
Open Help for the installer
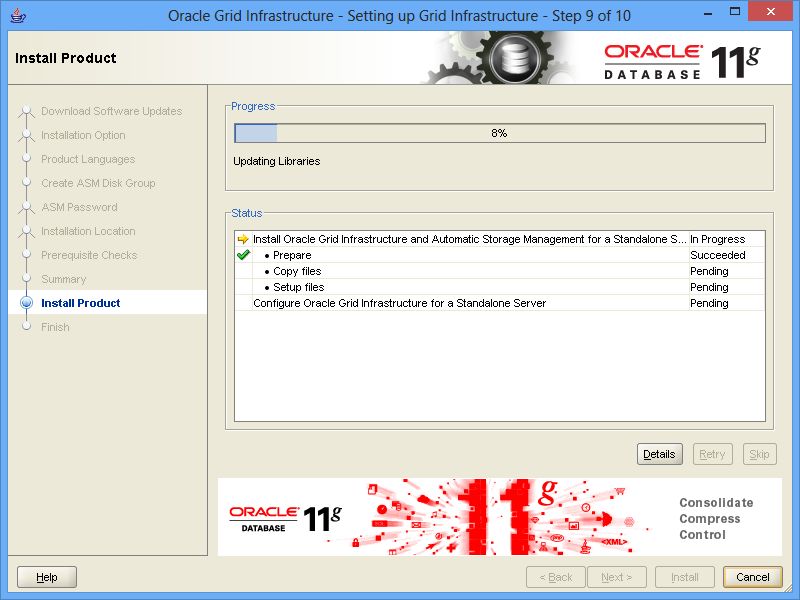click(46, 577)
